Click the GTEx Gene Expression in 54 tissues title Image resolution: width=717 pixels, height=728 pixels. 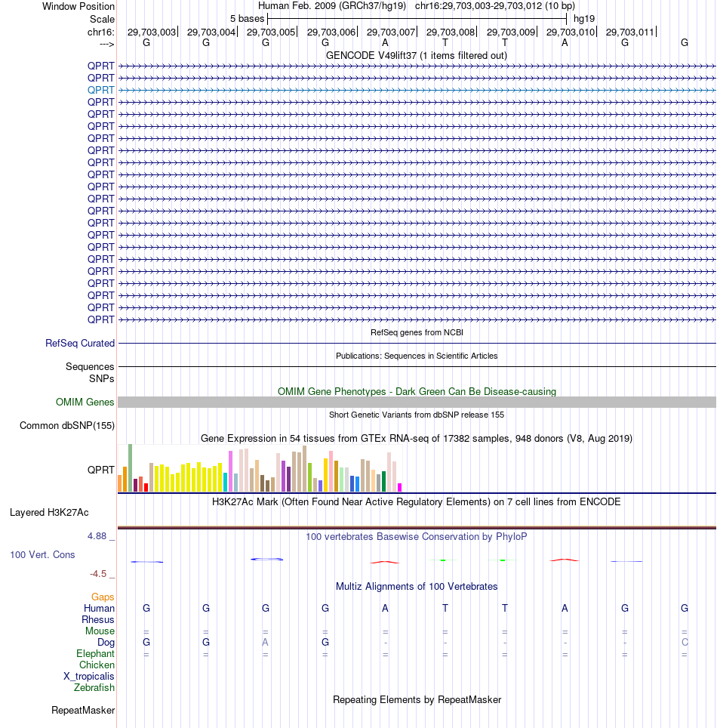coord(417,438)
